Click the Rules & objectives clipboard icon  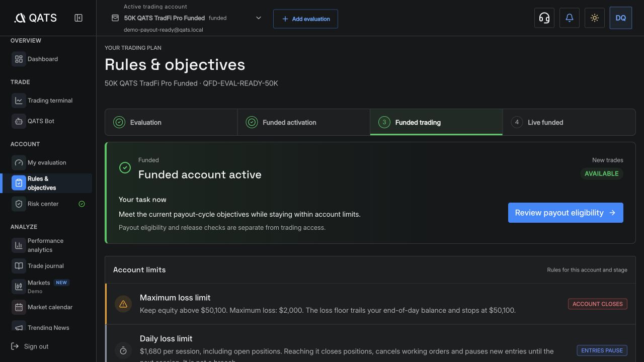pos(19,183)
